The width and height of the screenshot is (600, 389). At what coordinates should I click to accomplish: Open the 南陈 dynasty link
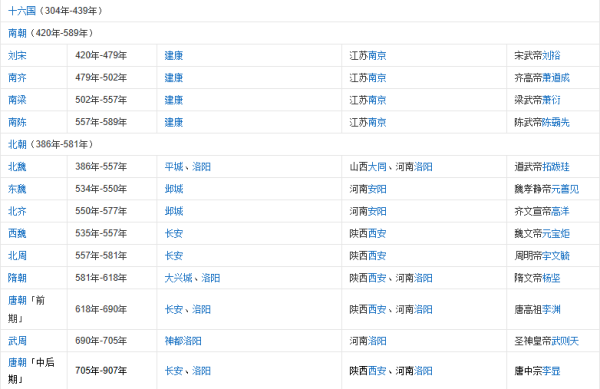17,122
